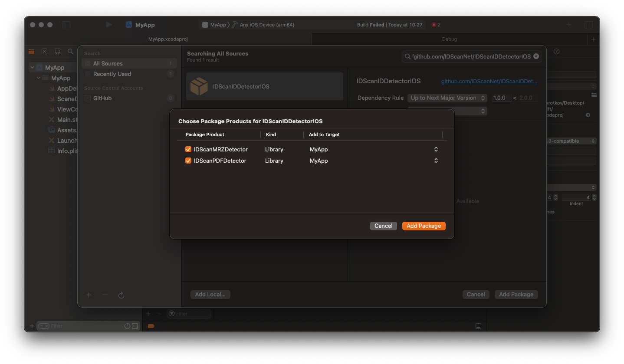Image resolution: width=624 pixels, height=364 pixels.
Task: Uncheck IDScanPDFDetector package product
Action: (x=188, y=161)
